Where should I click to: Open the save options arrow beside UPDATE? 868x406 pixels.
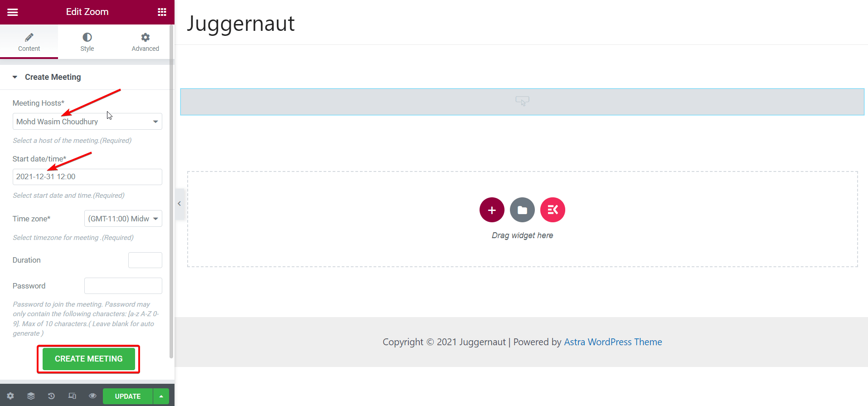coord(161,396)
